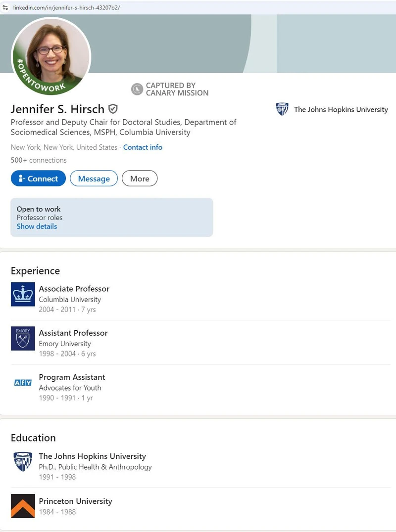Open the profile photo with OpenToWork frame

(x=51, y=57)
